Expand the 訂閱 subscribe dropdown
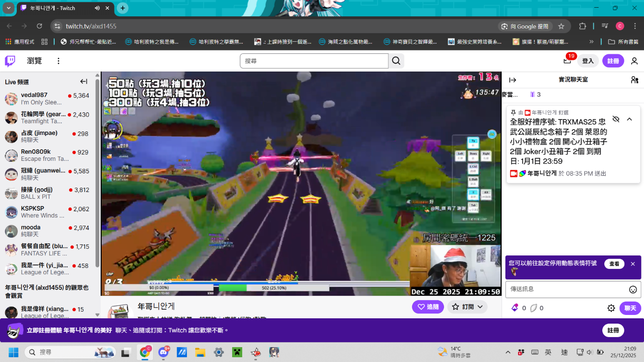Viewport: 644px width, 362px height. coord(467,307)
